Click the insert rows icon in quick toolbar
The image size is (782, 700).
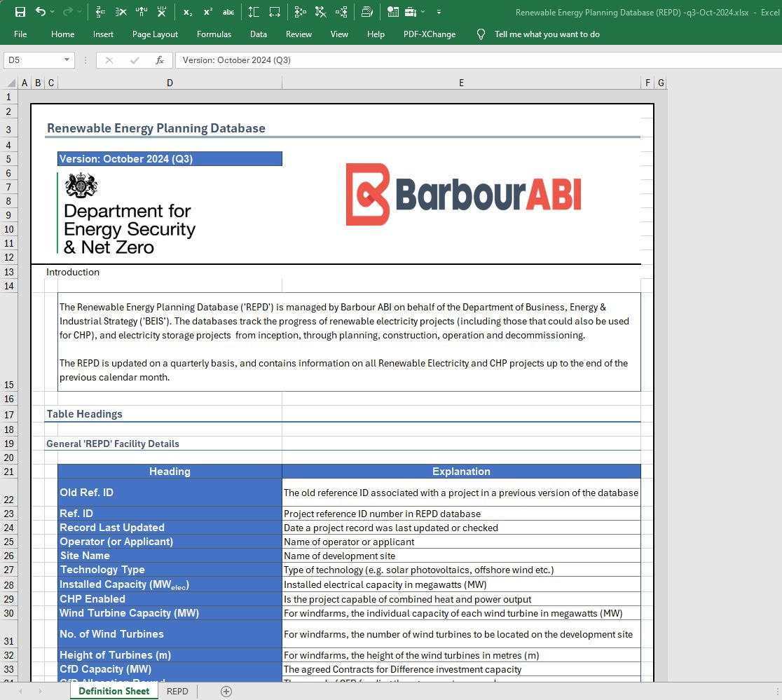[100, 12]
